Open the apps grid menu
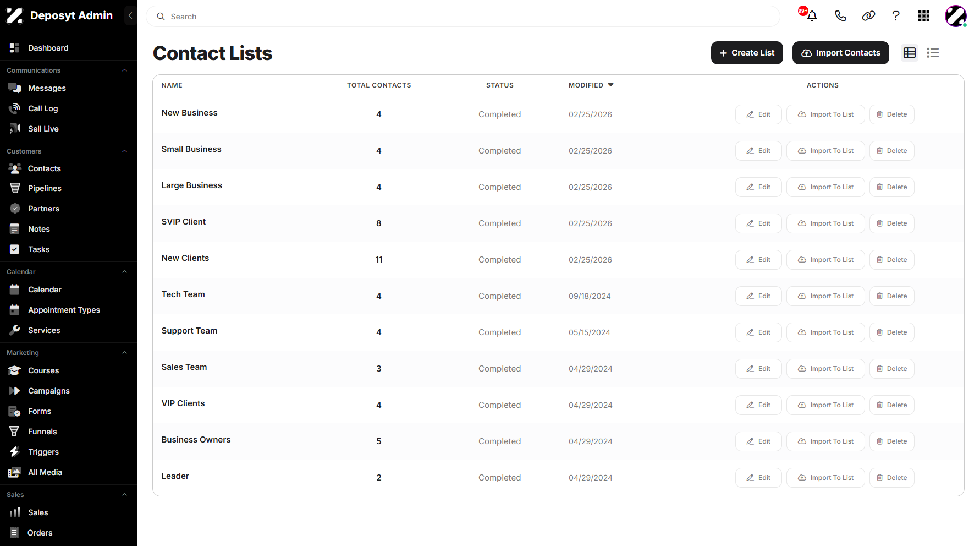Screen dimensions: 980x546 tap(924, 16)
